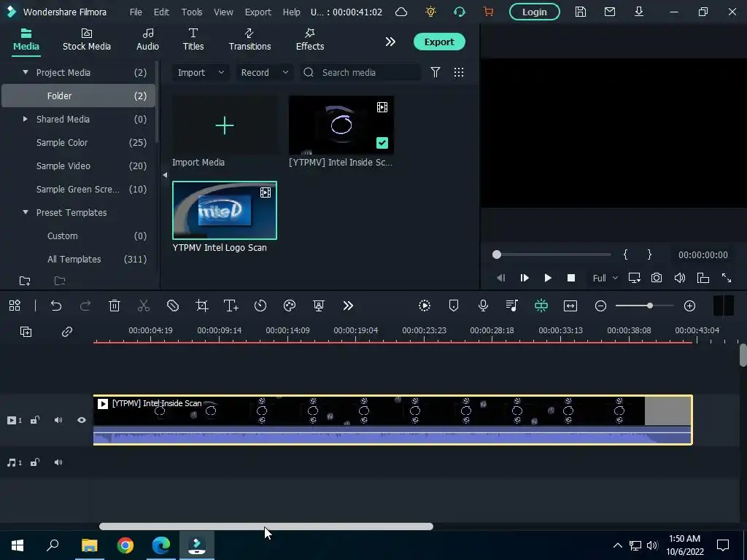
Task: Open the edit tag tool
Action: tap(172, 306)
